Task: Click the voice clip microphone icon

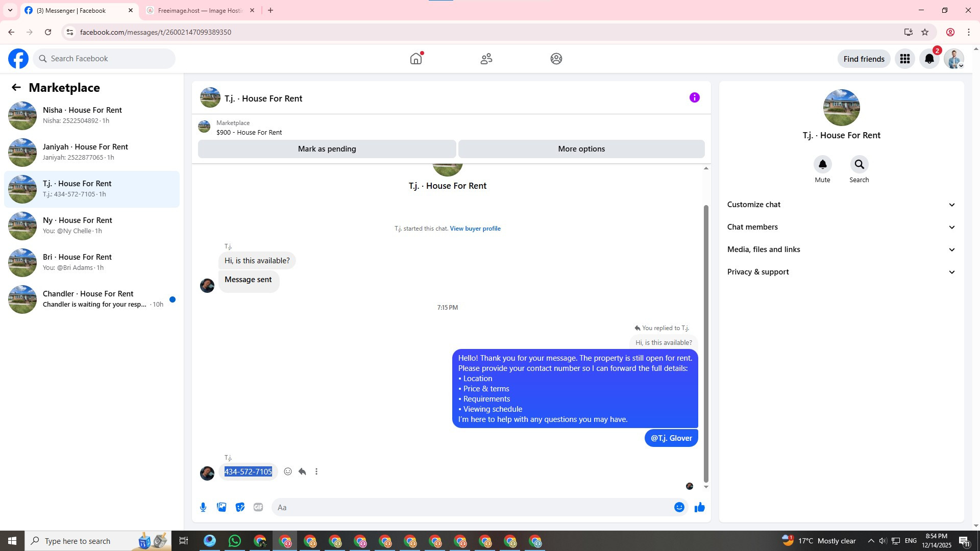Action: point(203,507)
